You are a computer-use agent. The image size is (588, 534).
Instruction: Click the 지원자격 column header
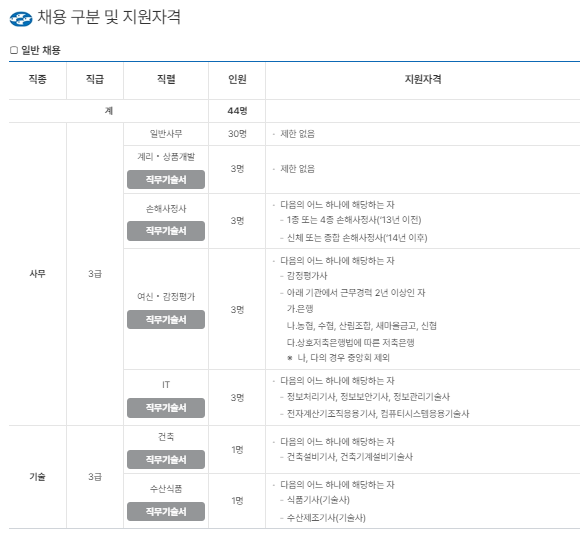coord(423,79)
